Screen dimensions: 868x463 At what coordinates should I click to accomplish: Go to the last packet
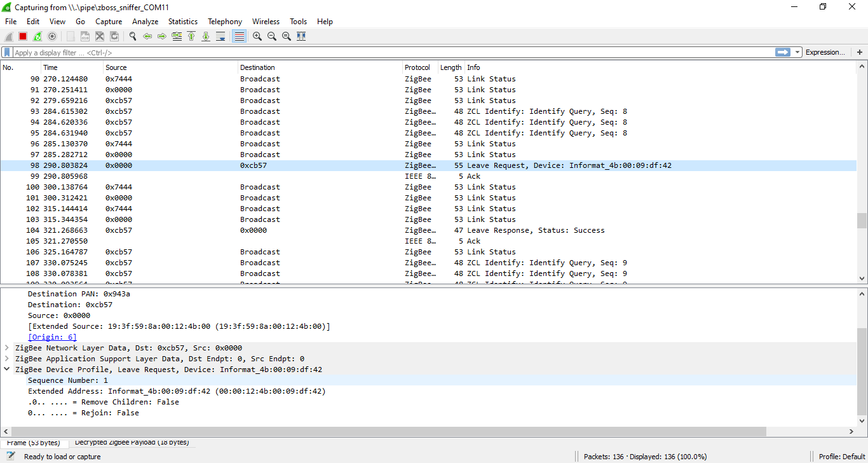tap(206, 36)
